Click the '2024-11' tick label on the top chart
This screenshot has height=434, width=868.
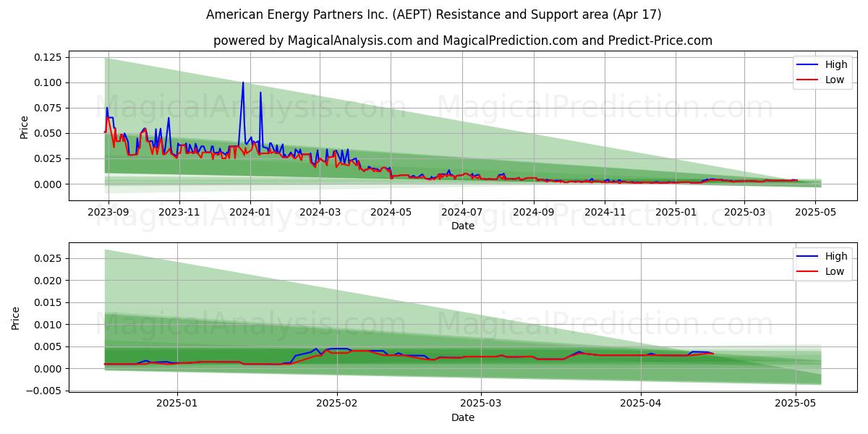pyautogui.click(x=605, y=212)
